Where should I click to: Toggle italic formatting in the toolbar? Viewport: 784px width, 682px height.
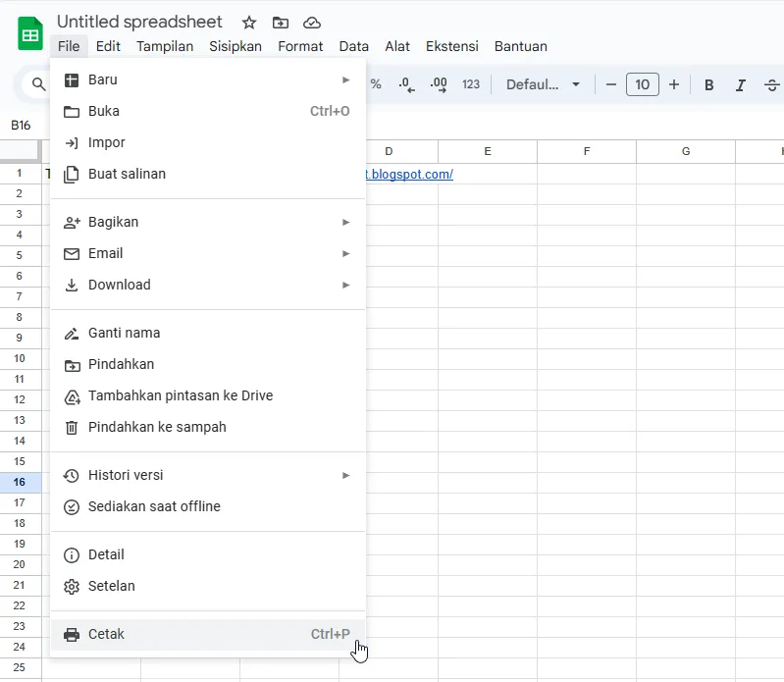click(x=741, y=85)
